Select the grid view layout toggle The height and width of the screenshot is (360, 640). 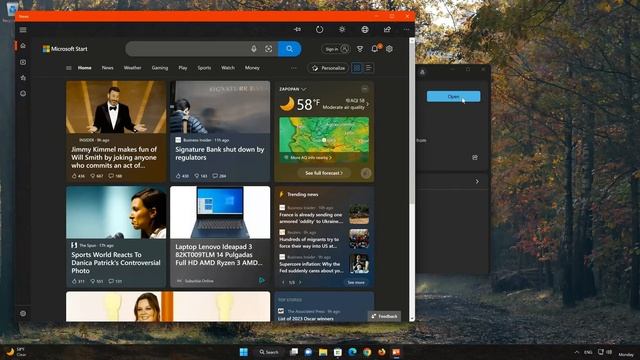(357, 68)
